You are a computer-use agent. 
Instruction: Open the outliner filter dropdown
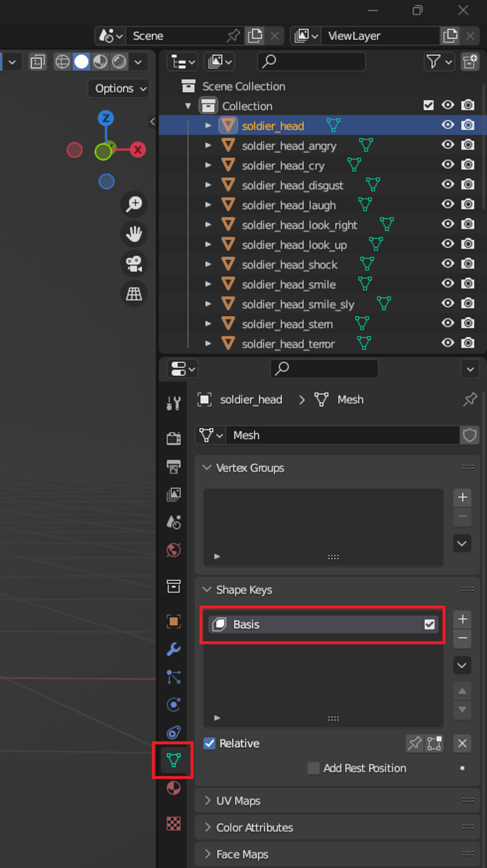[x=439, y=62]
